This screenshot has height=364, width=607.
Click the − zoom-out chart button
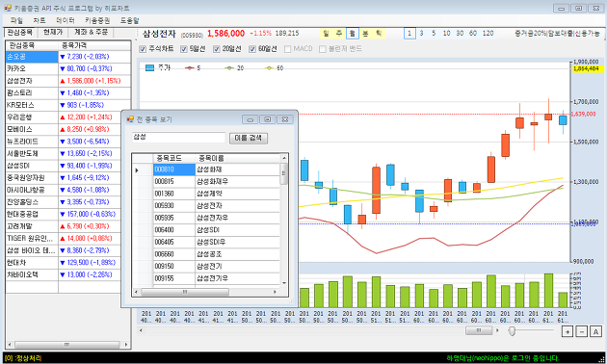(x=581, y=331)
